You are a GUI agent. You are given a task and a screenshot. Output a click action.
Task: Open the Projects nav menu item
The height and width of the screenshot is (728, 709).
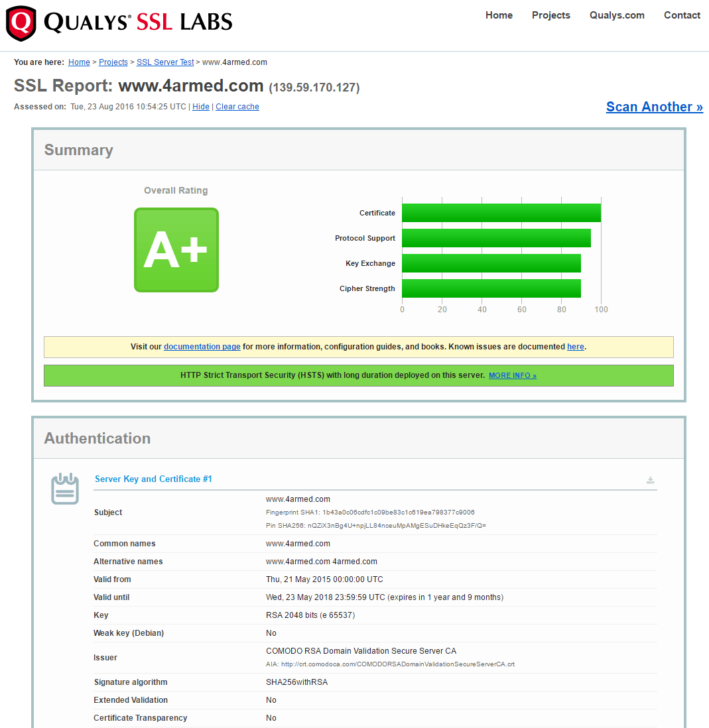pyautogui.click(x=550, y=15)
